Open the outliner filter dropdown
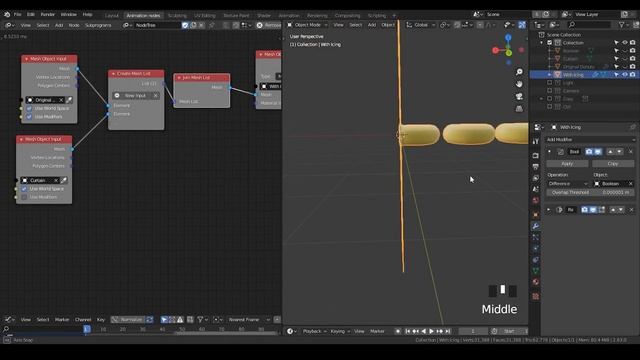The height and width of the screenshot is (360, 640). (624, 25)
